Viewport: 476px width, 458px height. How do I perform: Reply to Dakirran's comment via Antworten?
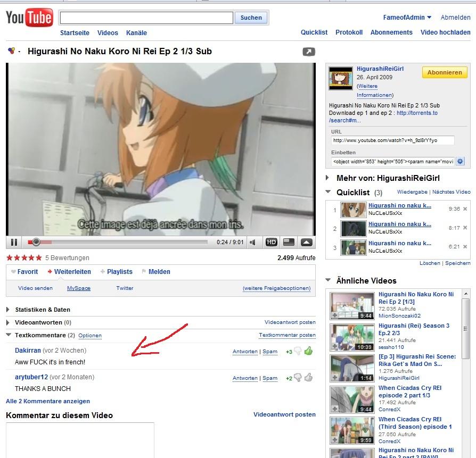(x=245, y=352)
